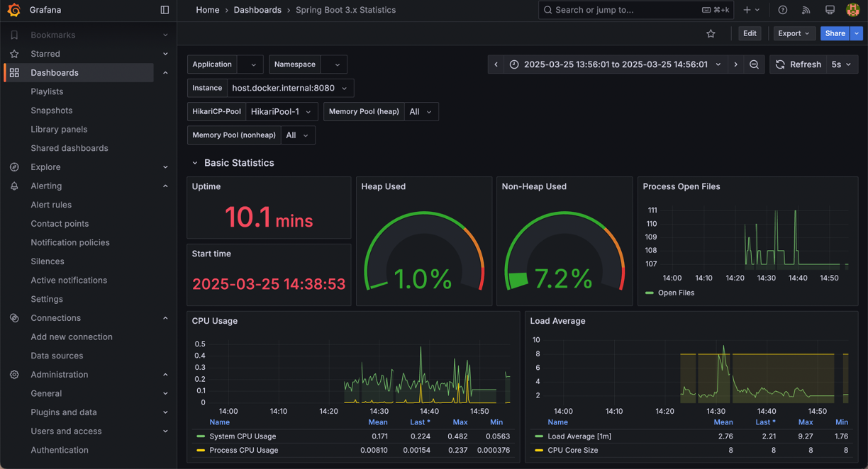
Task: Open Snapshots in sidebar
Action: point(52,111)
